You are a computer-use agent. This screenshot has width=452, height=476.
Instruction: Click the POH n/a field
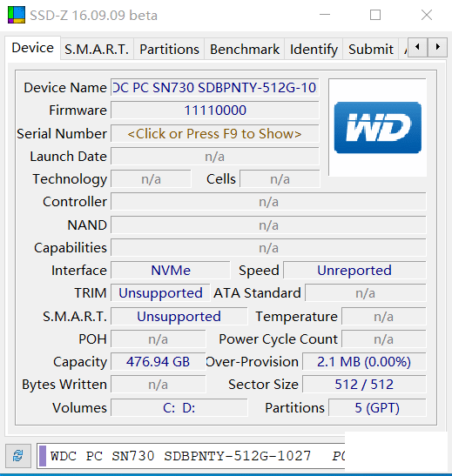(158, 339)
